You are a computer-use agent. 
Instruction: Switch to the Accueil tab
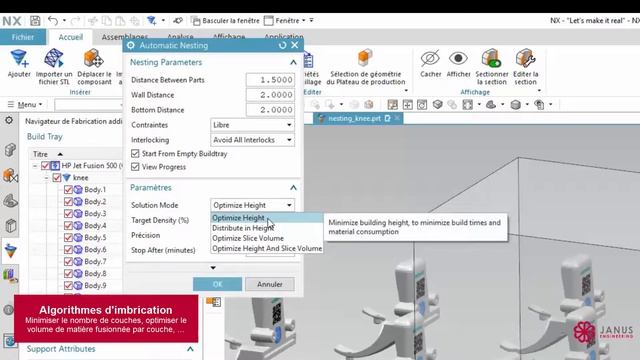[x=71, y=37]
